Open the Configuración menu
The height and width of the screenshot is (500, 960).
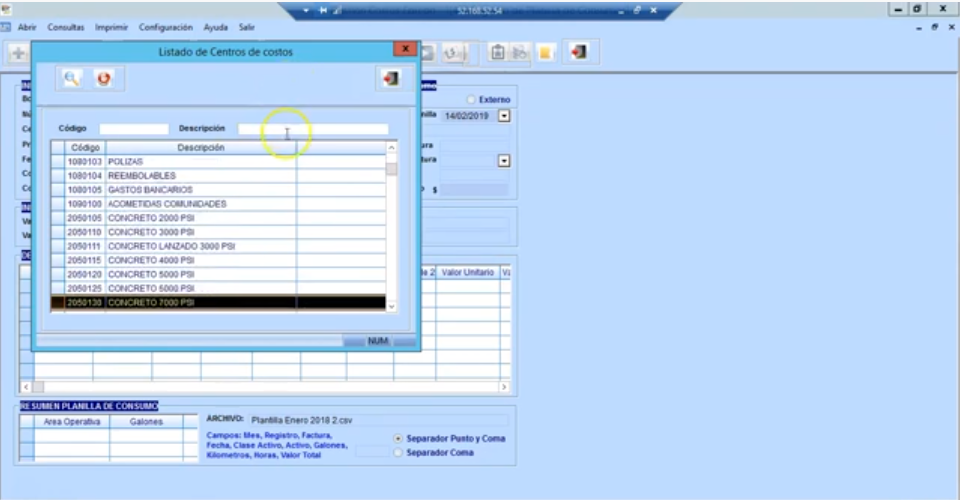pos(165,27)
